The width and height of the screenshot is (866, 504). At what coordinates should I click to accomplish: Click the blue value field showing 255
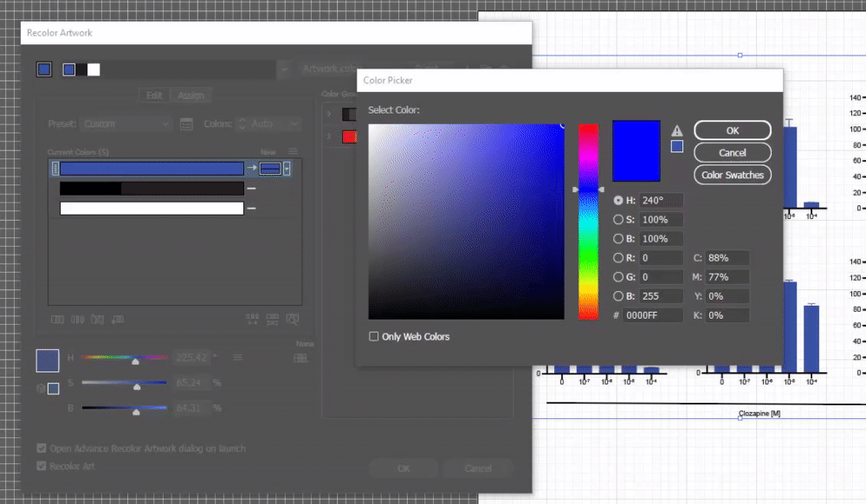tap(661, 296)
